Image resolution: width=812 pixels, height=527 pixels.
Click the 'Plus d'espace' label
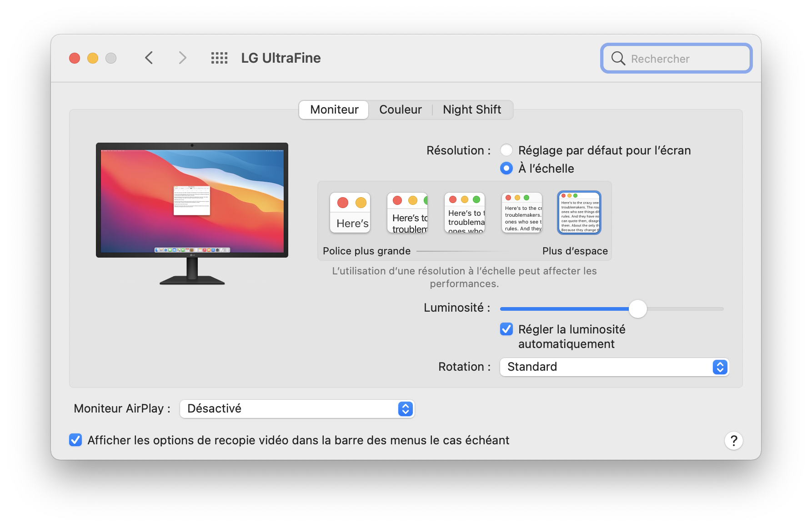[575, 251]
